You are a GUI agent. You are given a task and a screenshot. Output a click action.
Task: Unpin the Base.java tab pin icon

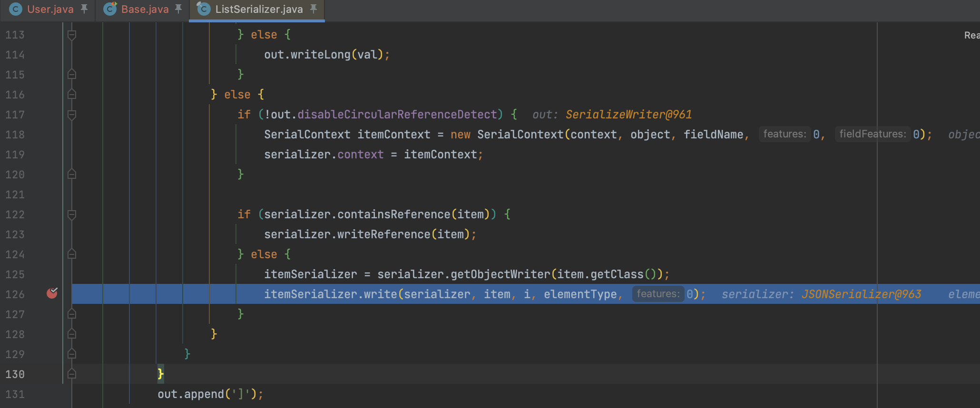pyautogui.click(x=178, y=9)
